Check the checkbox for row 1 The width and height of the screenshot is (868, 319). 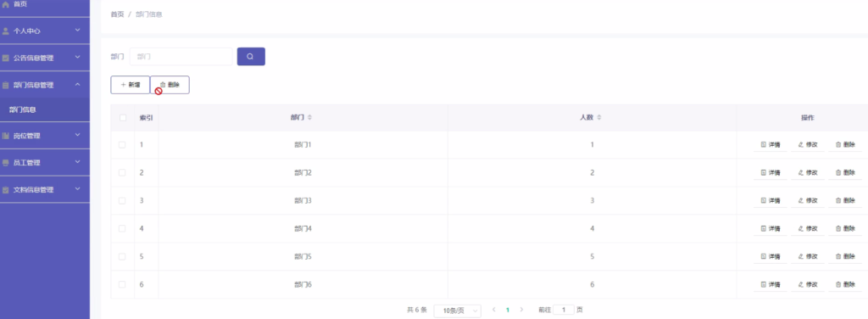click(122, 144)
